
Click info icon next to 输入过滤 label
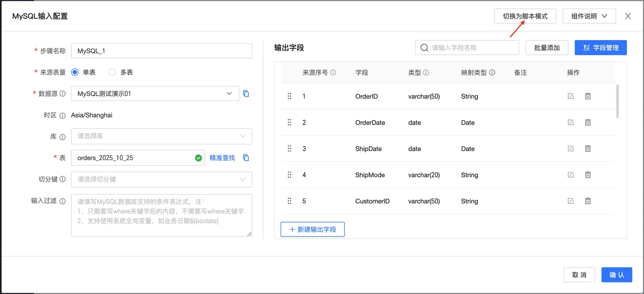(x=63, y=201)
